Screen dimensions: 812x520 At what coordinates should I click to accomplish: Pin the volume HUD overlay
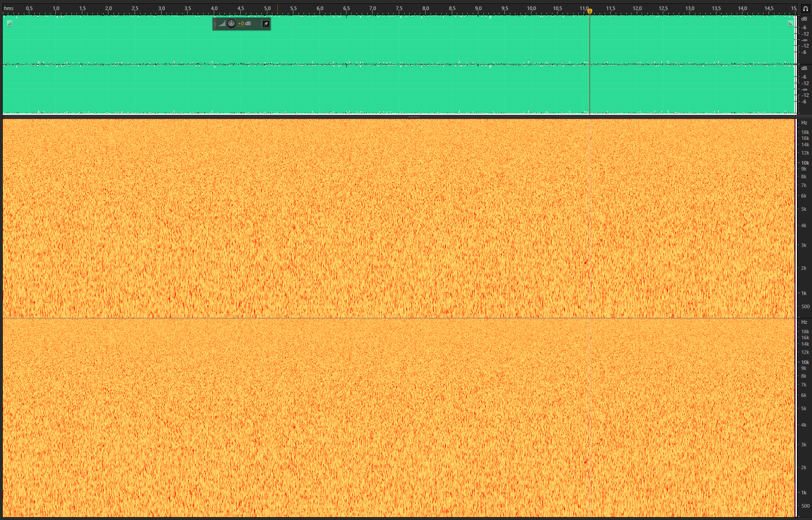(265, 24)
